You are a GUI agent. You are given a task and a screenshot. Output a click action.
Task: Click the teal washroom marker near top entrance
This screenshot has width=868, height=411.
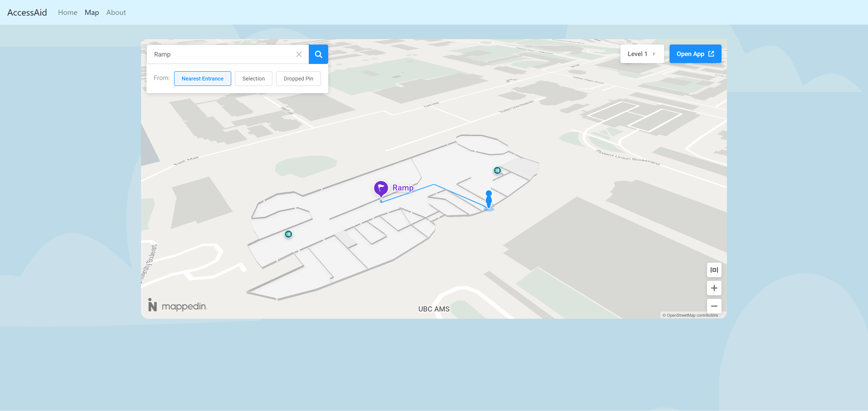tap(497, 170)
